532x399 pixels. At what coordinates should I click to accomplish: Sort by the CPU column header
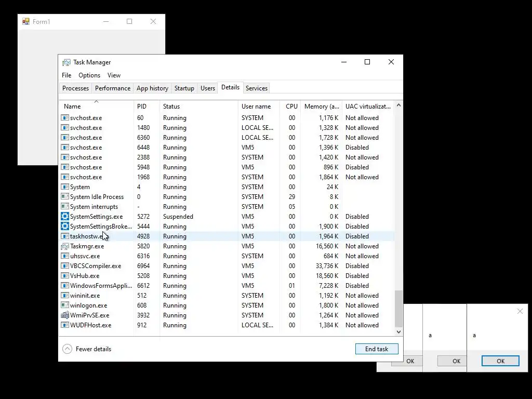(290, 106)
